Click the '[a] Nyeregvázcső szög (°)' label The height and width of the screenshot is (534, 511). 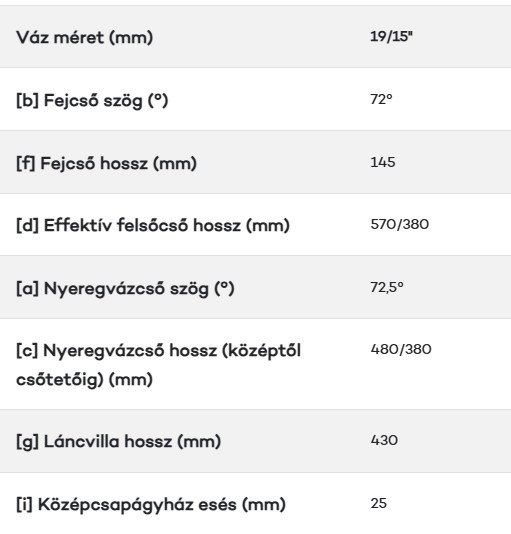pyautogui.click(x=125, y=289)
